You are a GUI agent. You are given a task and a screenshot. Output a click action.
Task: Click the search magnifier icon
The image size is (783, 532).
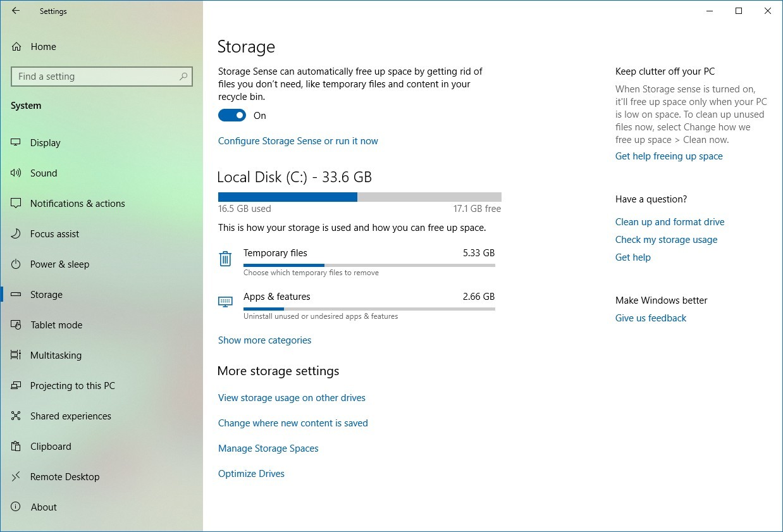[183, 77]
